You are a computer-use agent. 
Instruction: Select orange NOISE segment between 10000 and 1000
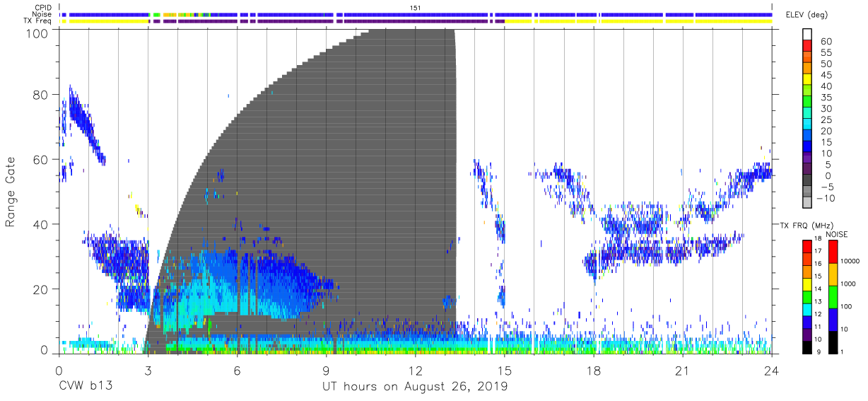pyautogui.click(x=833, y=274)
